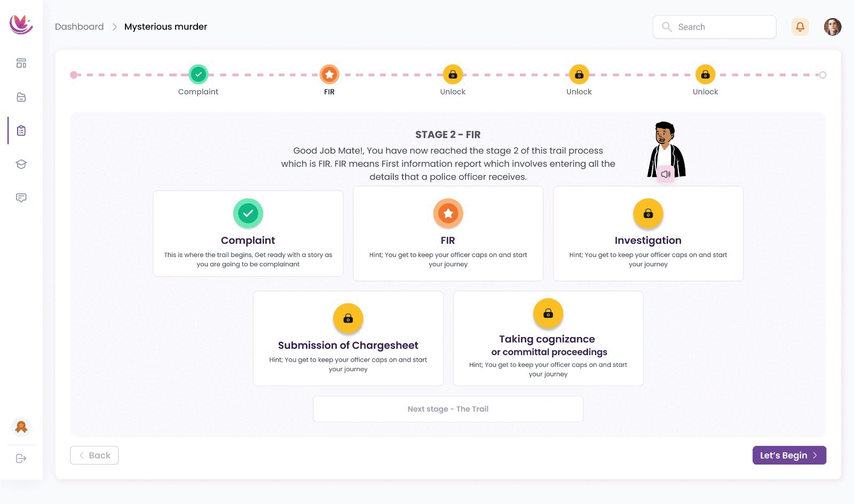Viewport: 854px width, 504px height.
Task: Open the folder icon in sidebar
Action: point(21,97)
